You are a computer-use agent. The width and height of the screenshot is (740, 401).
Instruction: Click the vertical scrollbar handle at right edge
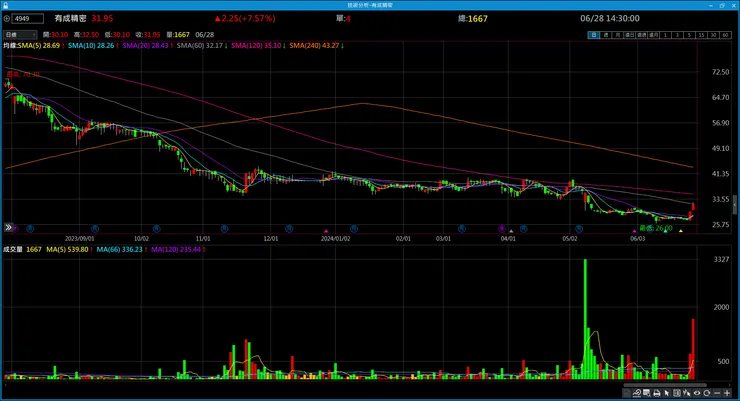(x=734, y=205)
